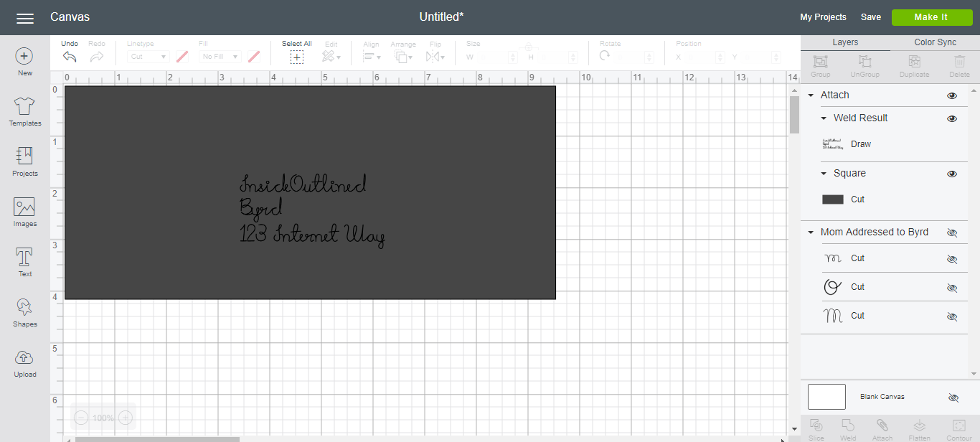Click the Undo arrow in the toolbar

(69, 55)
